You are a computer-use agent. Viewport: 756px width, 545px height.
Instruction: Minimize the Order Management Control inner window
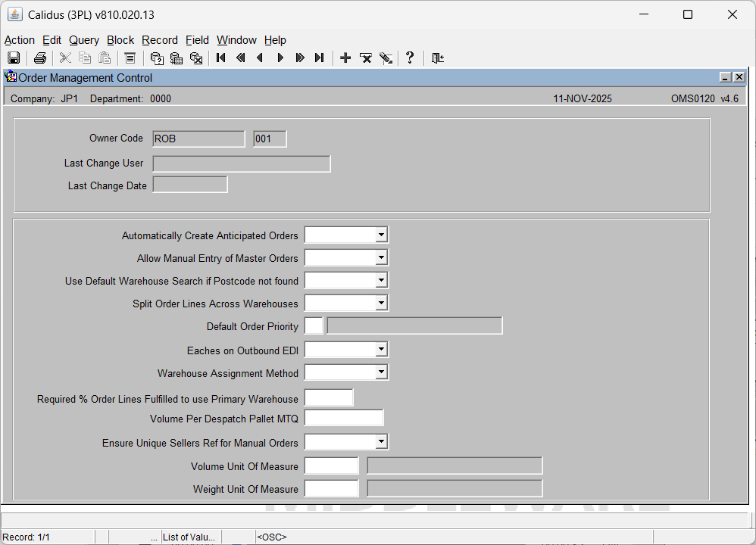click(x=725, y=77)
